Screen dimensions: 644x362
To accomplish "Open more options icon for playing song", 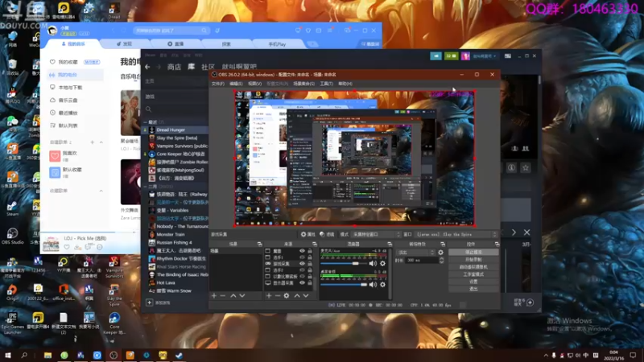I will 99,247.
